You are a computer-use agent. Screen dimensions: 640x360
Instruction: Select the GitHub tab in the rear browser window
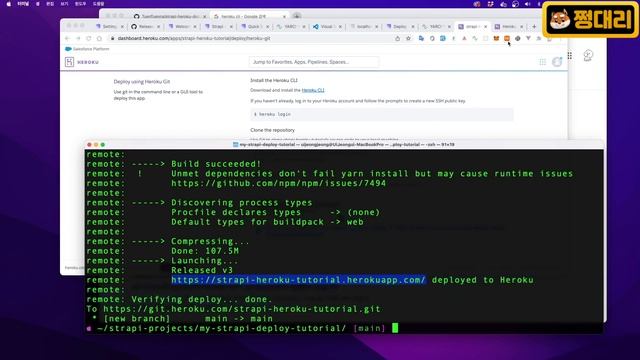170,16
